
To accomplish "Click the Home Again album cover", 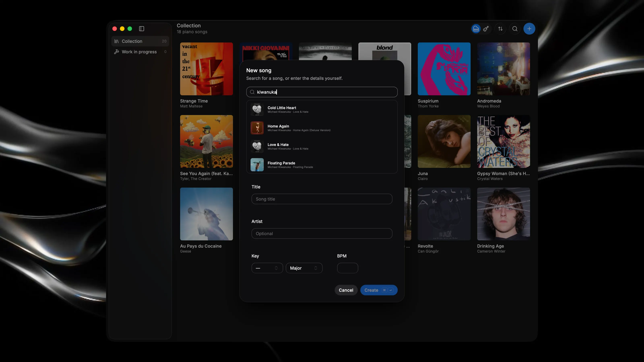I will click(x=257, y=128).
